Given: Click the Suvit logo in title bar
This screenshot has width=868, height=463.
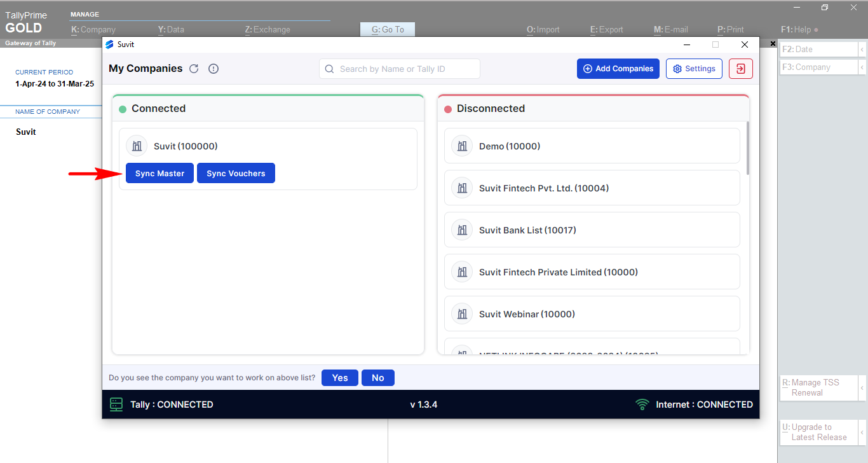Looking at the screenshot, I should pos(110,45).
